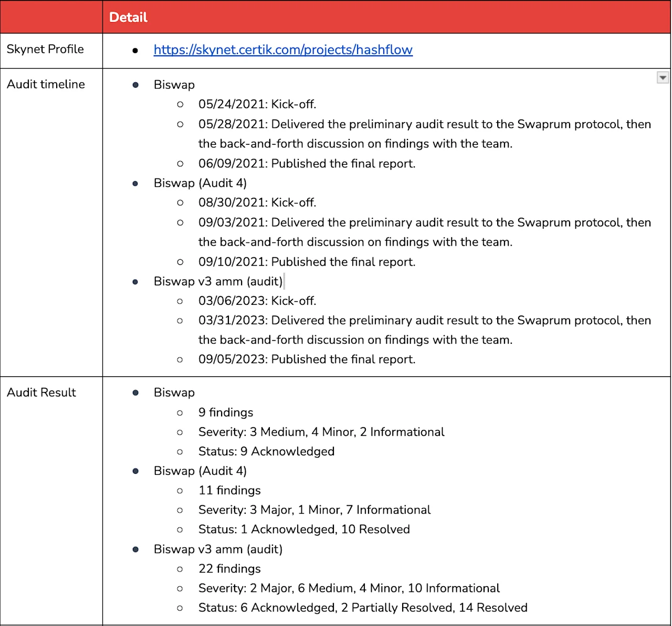Screen dimensions: 672x626
Task: Click "Biswap (Audit 4)" heading in Audit timeline
Action: [200, 183]
